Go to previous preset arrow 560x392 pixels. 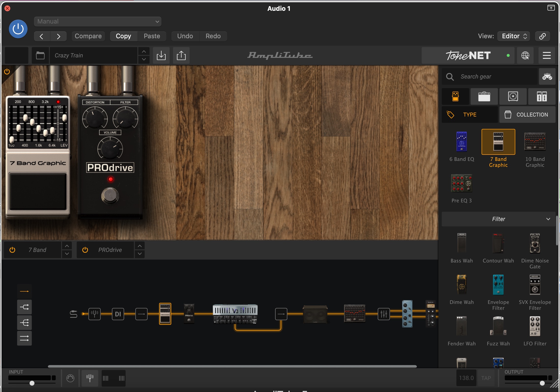(42, 36)
